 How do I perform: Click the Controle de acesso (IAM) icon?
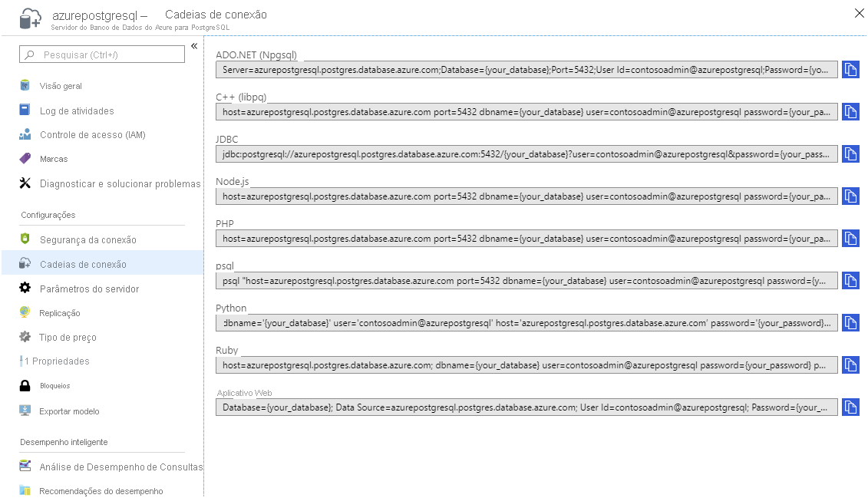pyautogui.click(x=25, y=134)
